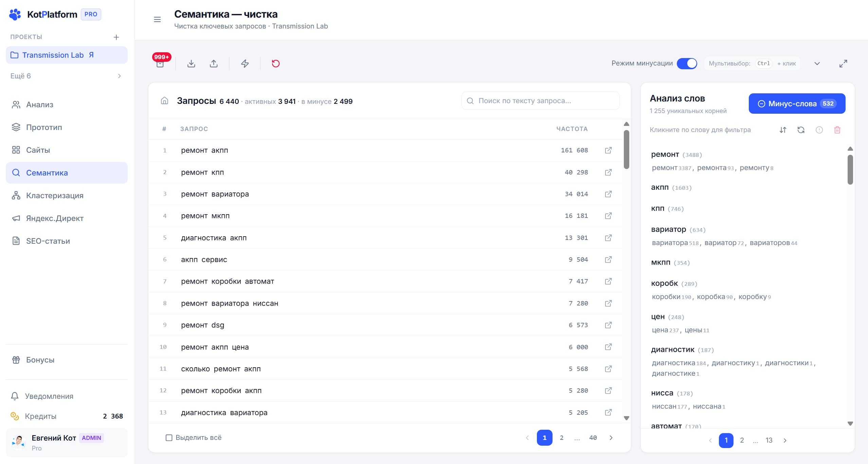The width and height of the screenshot is (868, 464).
Task: Select the Transmission Lab project
Action: [67, 55]
